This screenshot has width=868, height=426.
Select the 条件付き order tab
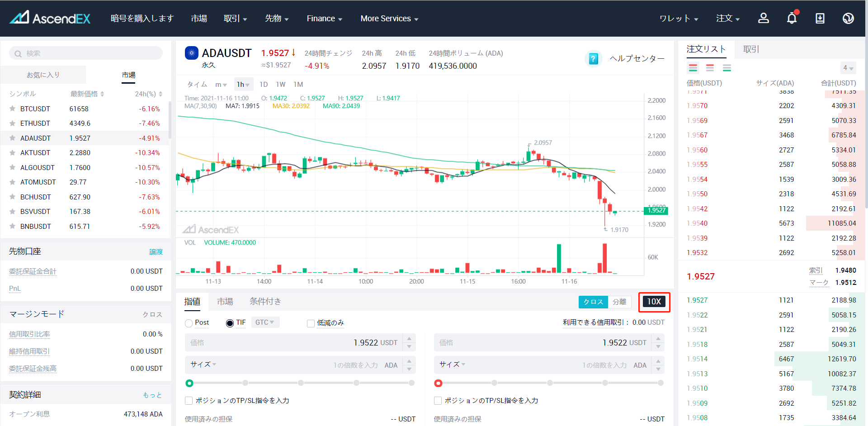click(x=265, y=302)
